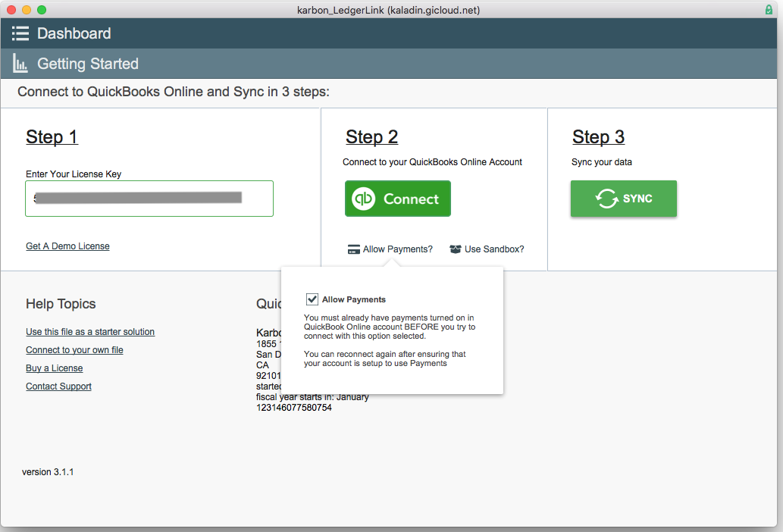Image resolution: width=783 pixels, height=532 pixels.
Task: Minimize the window with the yellow button
Action: pos(27,10)
